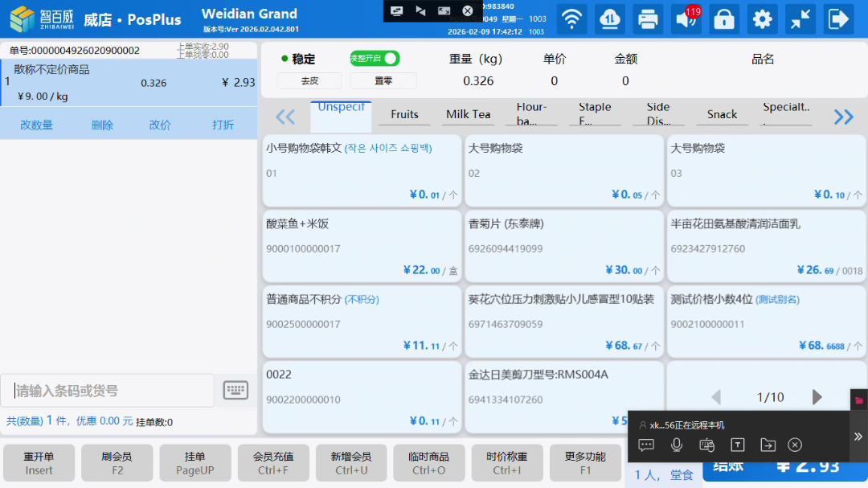Open speaker notifications with 119 badge
The image size is (868, 488).
point(686,19)
